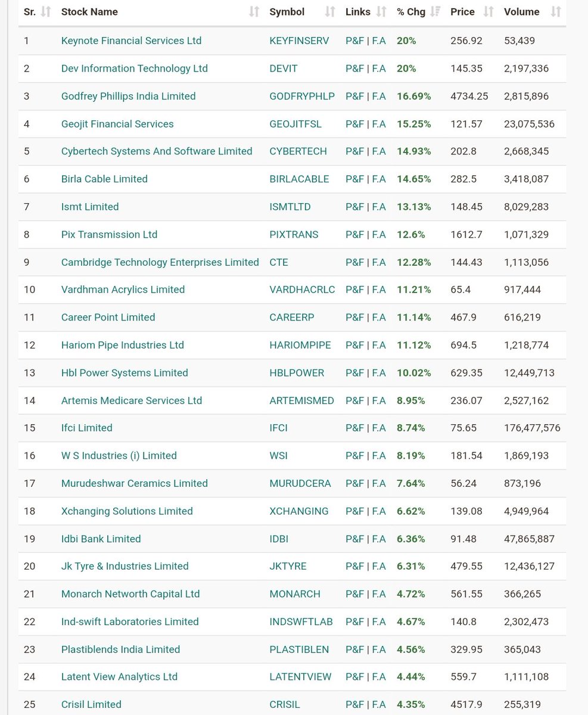Image resolution: width=588 pixels, height=715 pixels.
Task: Sort by Links column arrows icon
Action: point(381,12)
